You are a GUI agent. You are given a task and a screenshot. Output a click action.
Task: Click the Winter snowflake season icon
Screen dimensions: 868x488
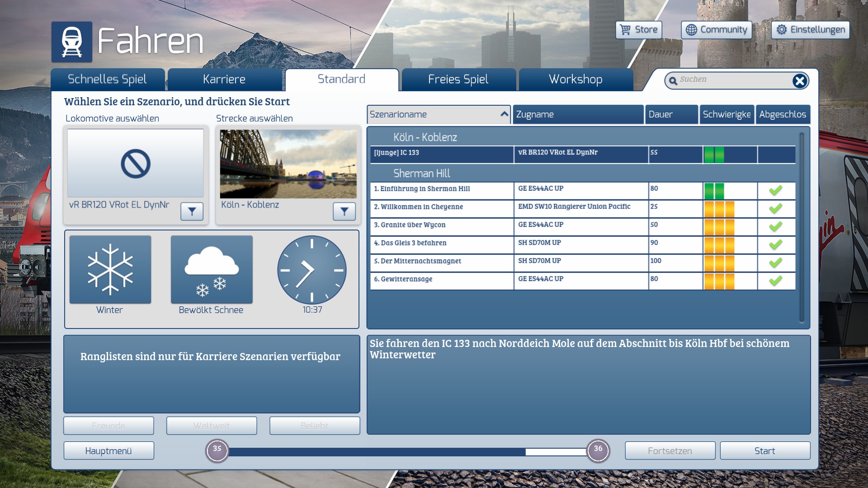click(110, 269)
